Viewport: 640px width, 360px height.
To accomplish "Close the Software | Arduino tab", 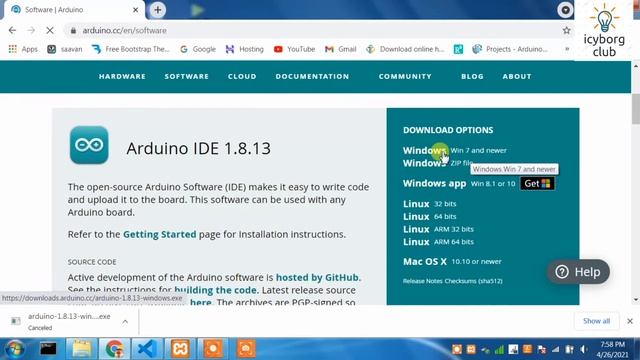I will [136, 10].
